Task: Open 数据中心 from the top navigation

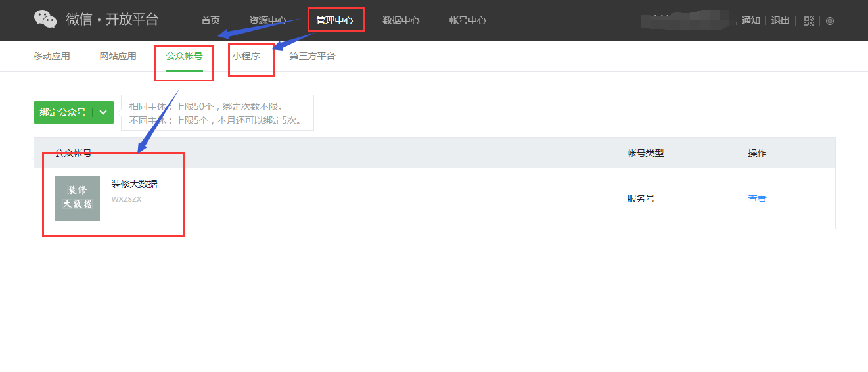Action: [x=401, y=20]
